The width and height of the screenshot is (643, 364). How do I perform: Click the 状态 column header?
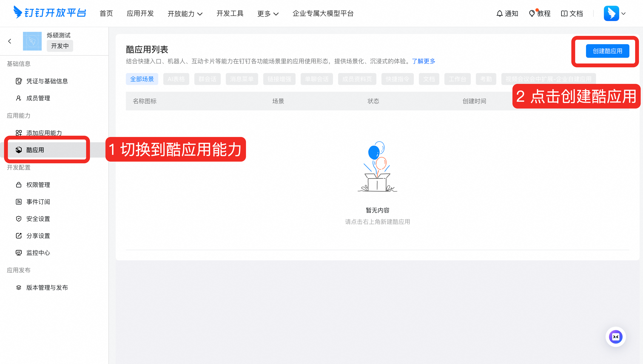[x=373, y=101]
